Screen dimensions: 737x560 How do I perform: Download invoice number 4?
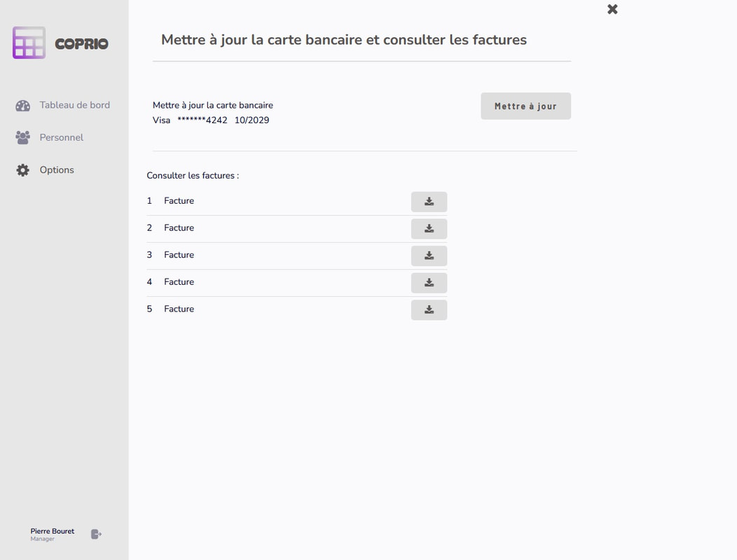click(429, 283)
